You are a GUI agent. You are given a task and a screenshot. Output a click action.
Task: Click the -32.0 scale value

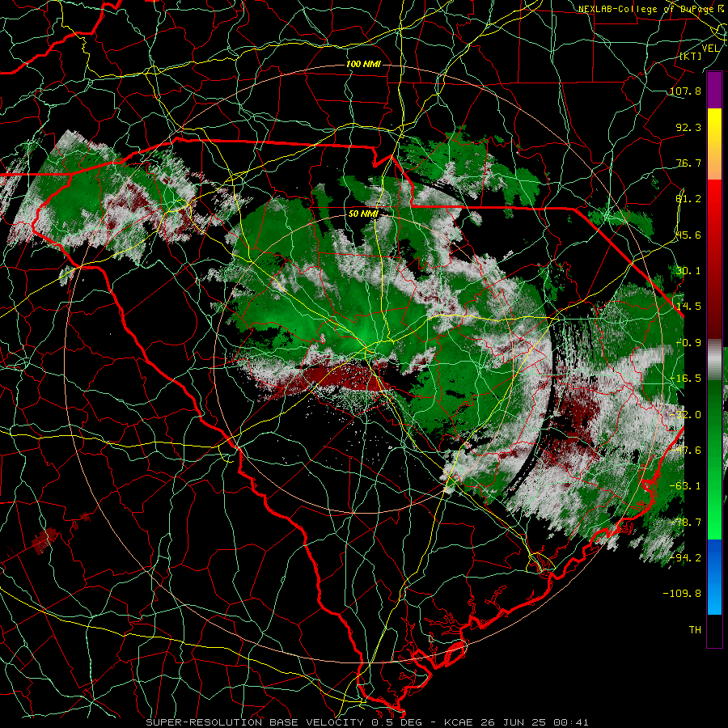pos(685,415)
